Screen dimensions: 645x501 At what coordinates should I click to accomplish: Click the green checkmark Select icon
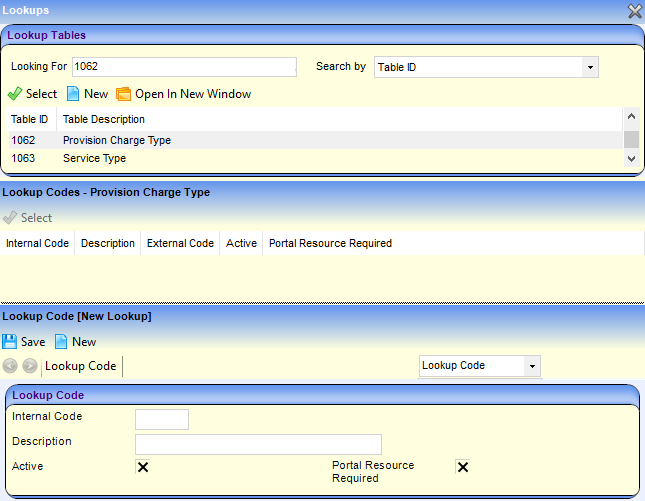(14, 94)
